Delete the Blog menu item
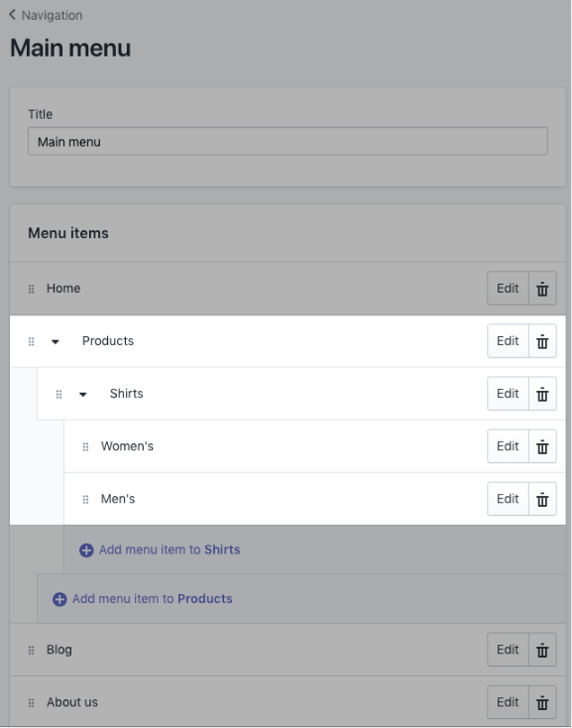572x728 pixels. click(x=542, y=650)
